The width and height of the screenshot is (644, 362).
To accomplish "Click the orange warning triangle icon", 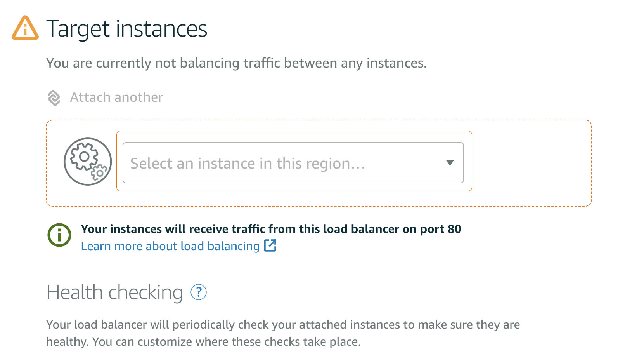I will click(x=25, y=28).
